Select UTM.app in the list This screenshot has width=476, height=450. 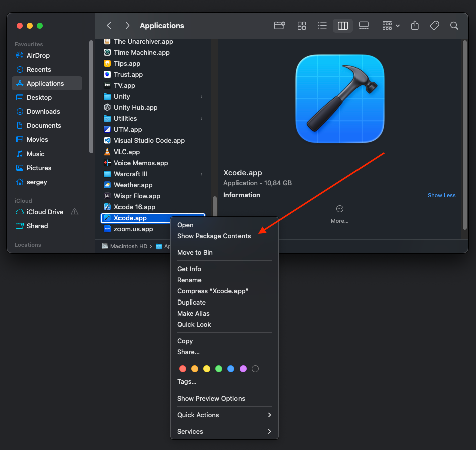153,130
